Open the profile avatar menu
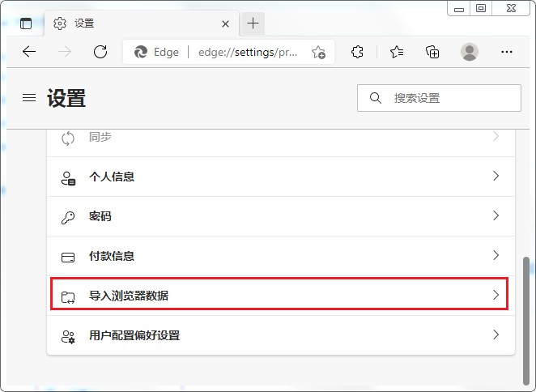 tap(470, 52)
